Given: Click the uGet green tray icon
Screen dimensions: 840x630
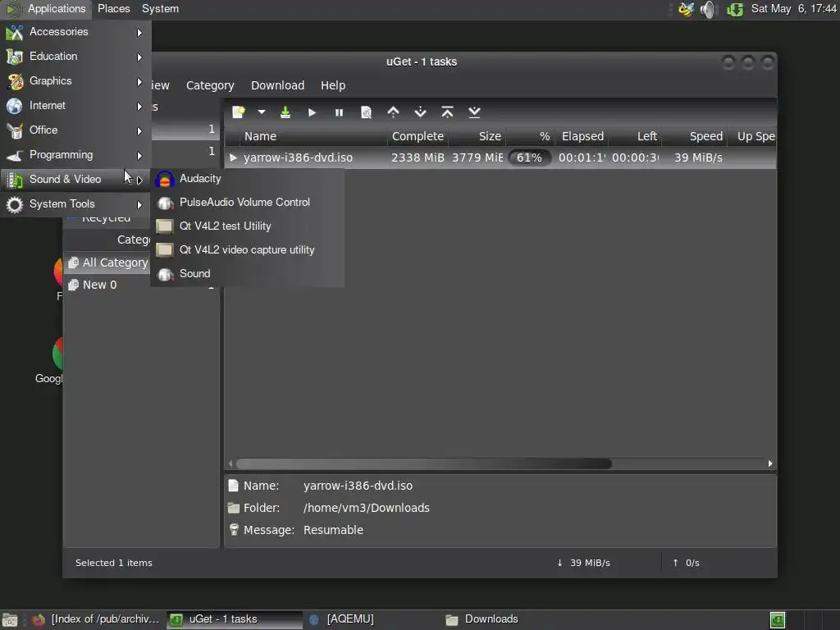Looking at the screenshot, I should (x=735, y=9).
